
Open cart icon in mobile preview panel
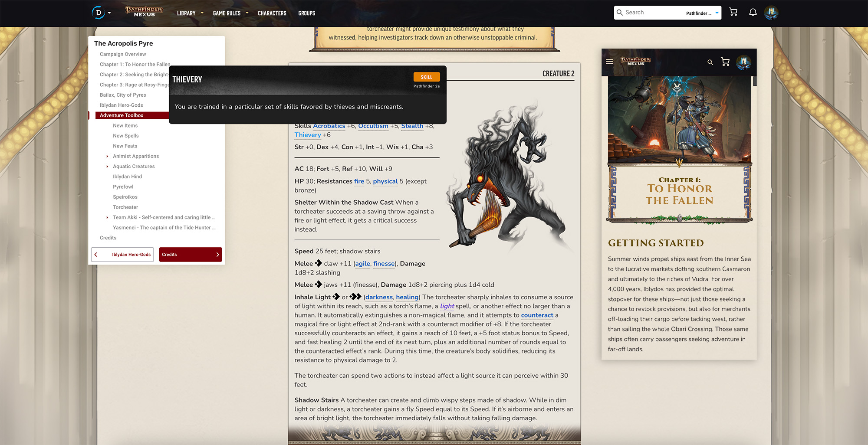pyautogui.click(x=725, y=62)
